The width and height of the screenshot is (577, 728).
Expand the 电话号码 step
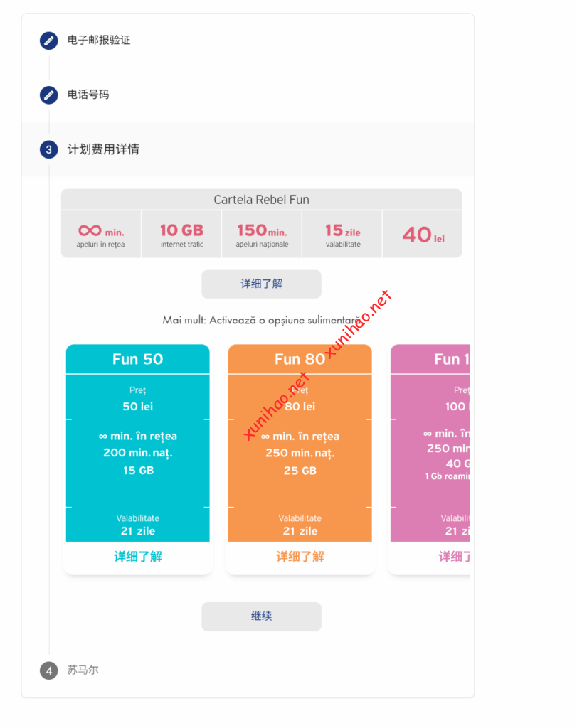coord(88,95)
